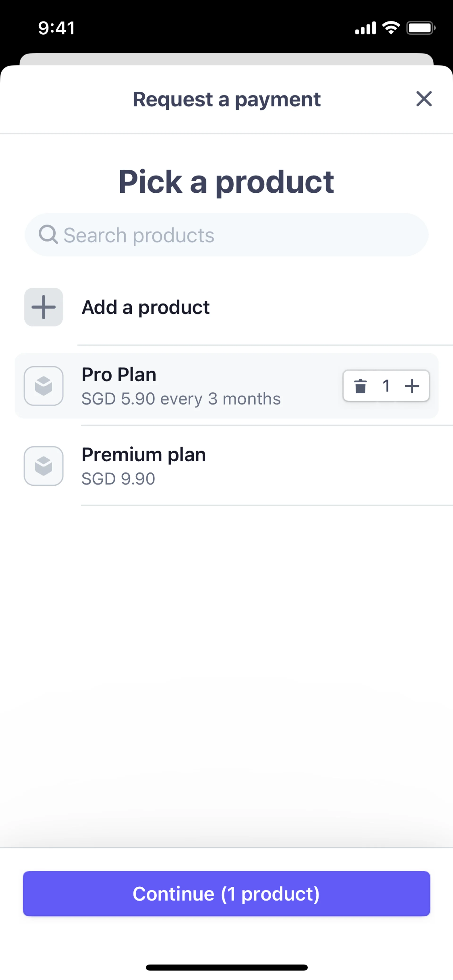Click the Premium plan box thumbnail icon

click(x=44, y=466)
